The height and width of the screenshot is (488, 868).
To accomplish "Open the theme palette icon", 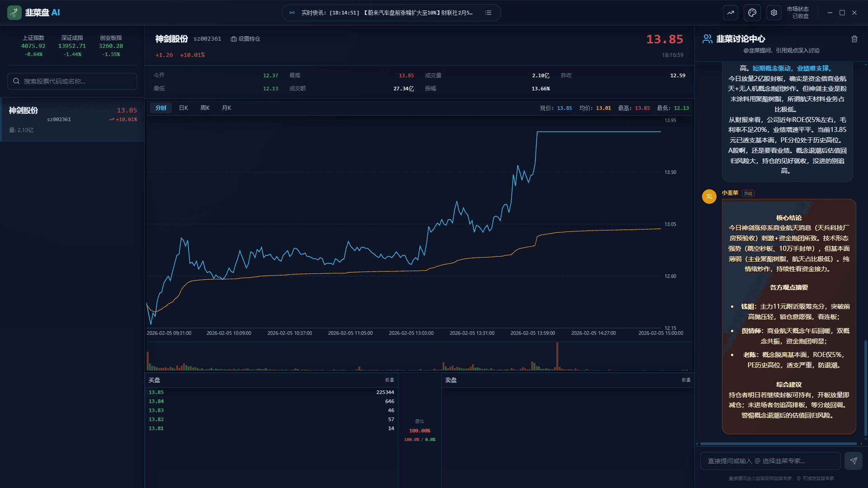I will (x=752, y=13).
